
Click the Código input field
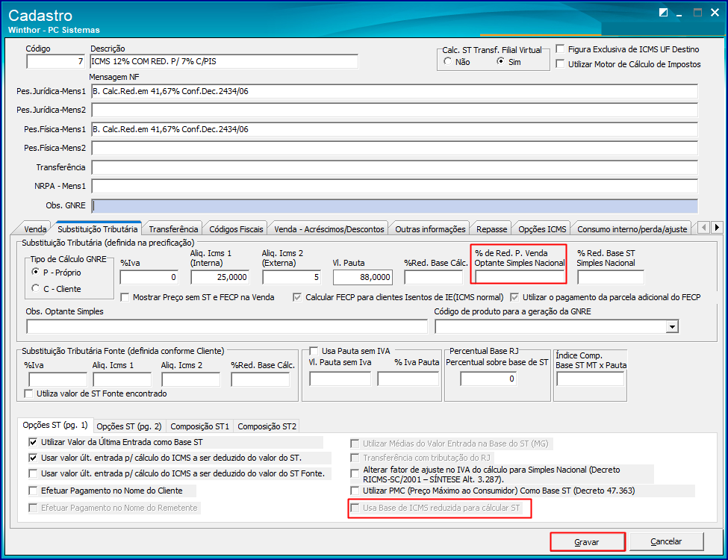[56, 61]
